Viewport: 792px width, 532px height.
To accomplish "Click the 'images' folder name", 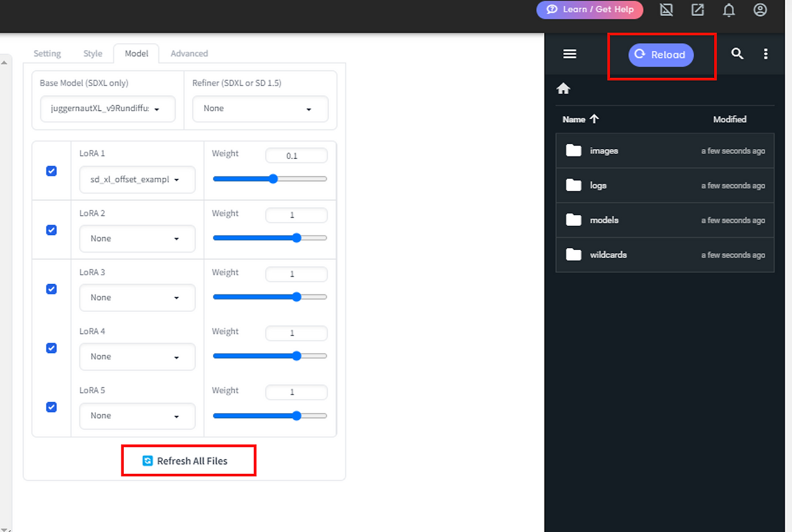I will [604, 151].
